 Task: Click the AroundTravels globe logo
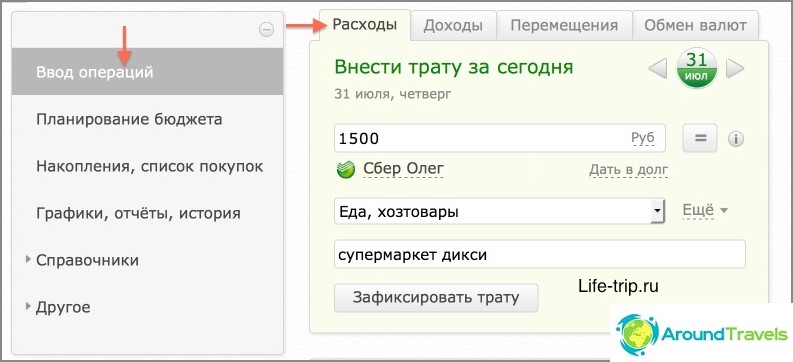tap(637, 334)
